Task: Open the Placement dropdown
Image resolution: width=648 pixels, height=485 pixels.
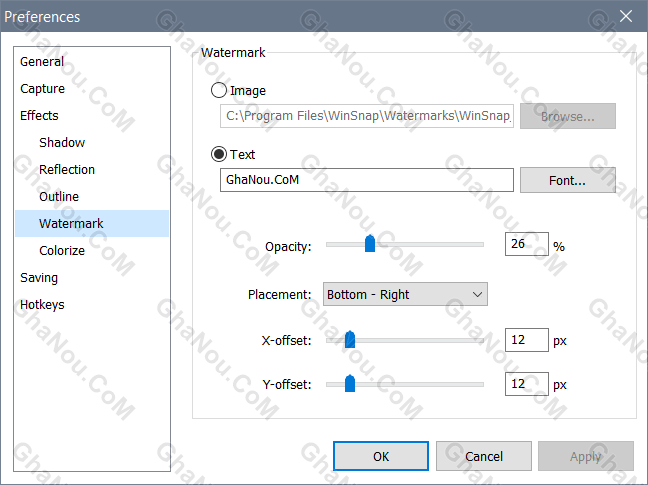Action: click(405, 294)
